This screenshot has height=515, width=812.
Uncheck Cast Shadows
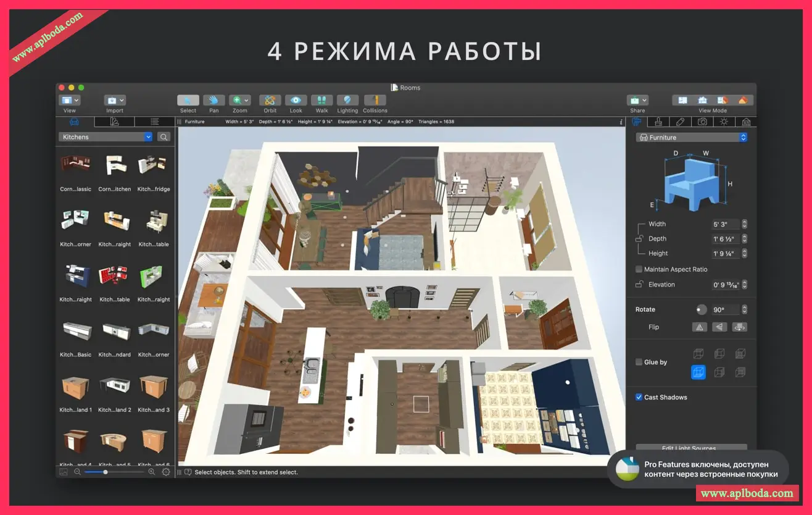coord(639,397)
